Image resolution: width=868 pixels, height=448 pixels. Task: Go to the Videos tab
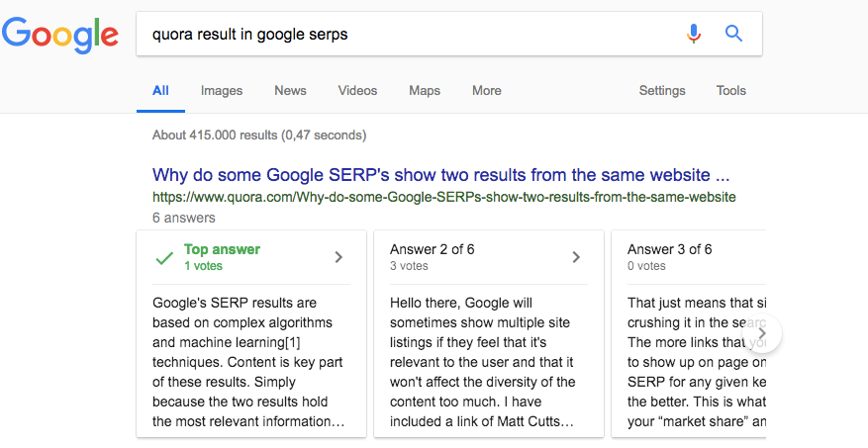(x=357, y=90)
